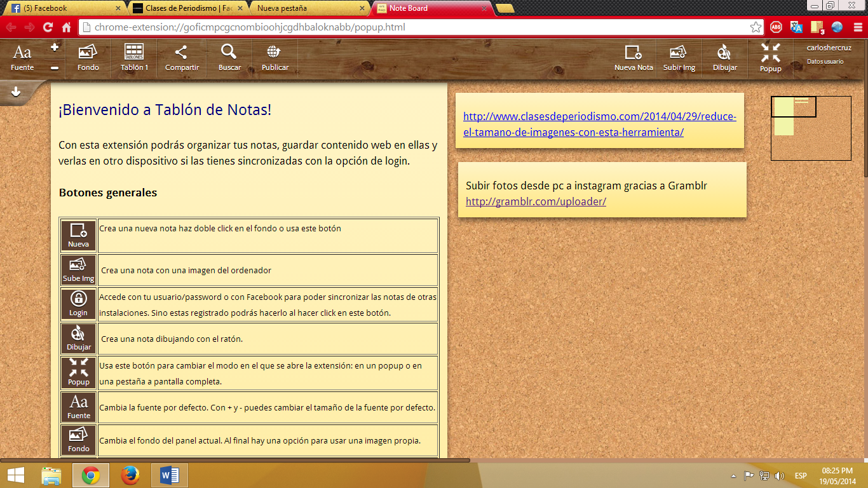Toggle Popup display mode
The image size is (868, 488).
click(770, 57)
